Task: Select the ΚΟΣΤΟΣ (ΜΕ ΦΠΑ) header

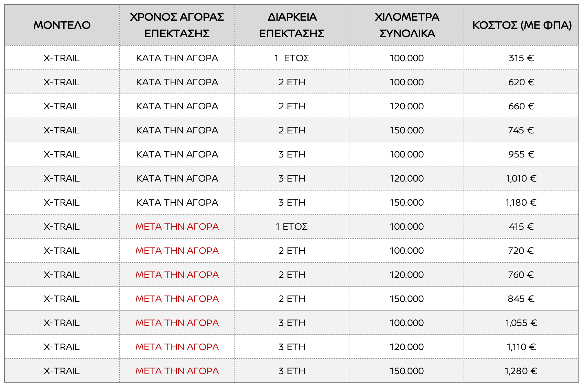Action: pyautogui.click(x=522, y=25)
